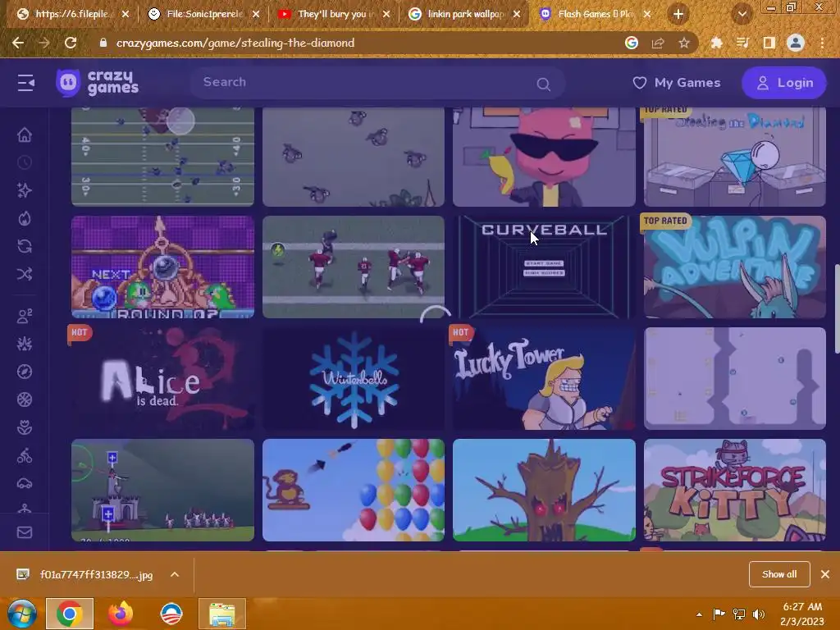Viewport: 840px width, 630px height.
Task: Reload the page
Action: point(71,43)
